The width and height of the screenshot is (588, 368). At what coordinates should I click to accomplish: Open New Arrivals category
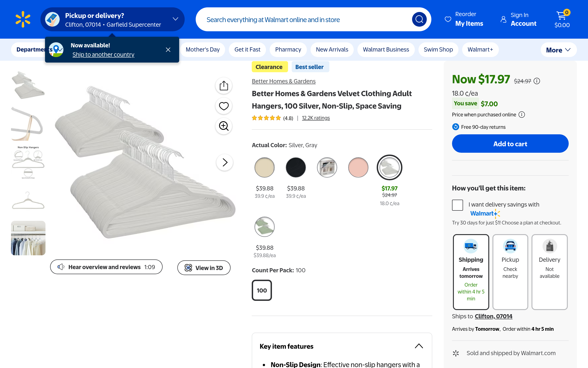click(x=332, y=50)
